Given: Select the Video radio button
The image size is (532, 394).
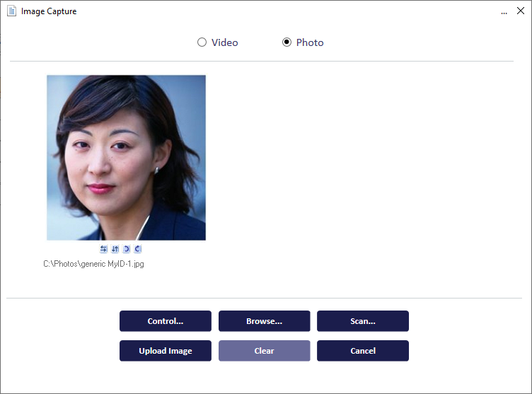Looking at the screenshot, I should click(x=202, y=42).
